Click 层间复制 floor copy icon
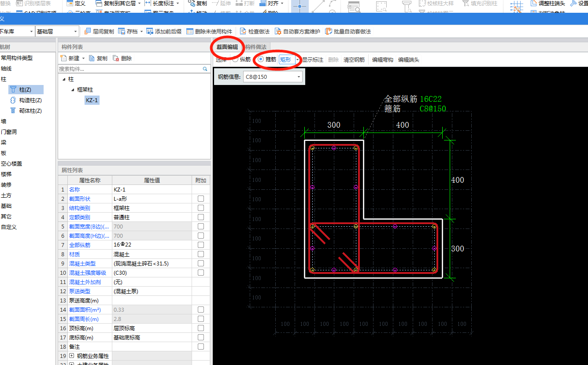 tap(87, 31)
